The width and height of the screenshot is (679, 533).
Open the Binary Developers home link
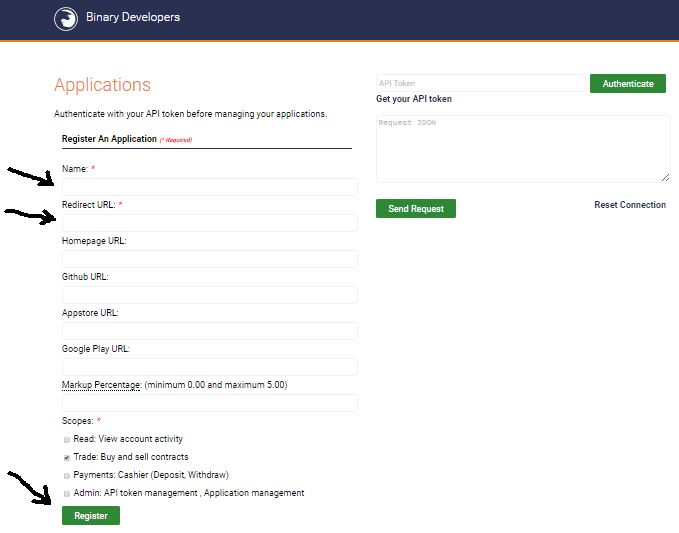tap(133, 17)
